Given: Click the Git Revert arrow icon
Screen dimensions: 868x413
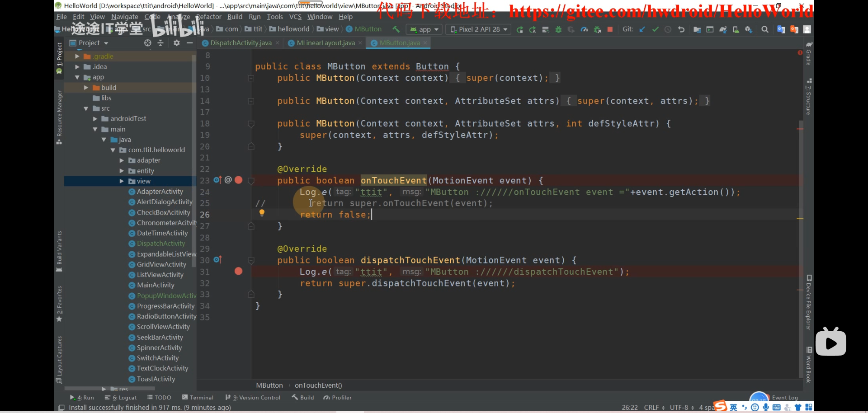Looking at the screenshot, I should (681, 29).
